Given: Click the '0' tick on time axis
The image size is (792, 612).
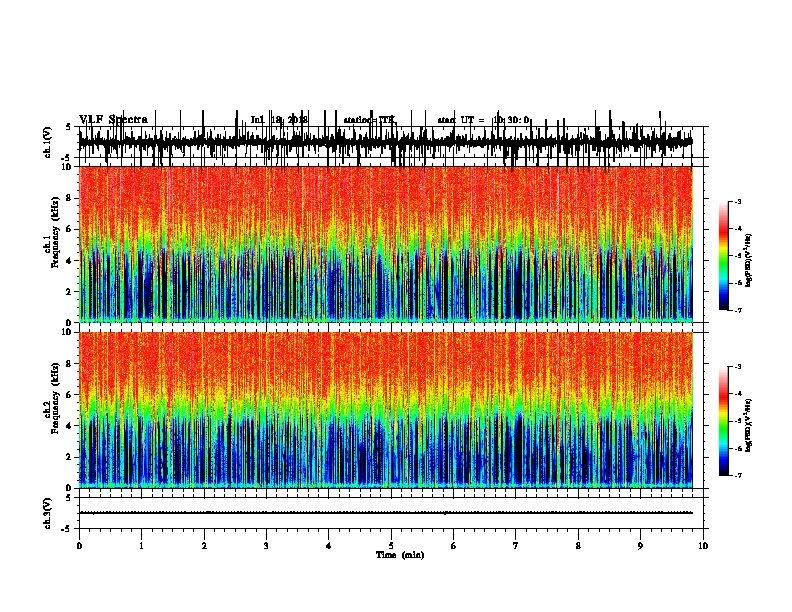Looking at the screenshot, I should click(79, 546).
